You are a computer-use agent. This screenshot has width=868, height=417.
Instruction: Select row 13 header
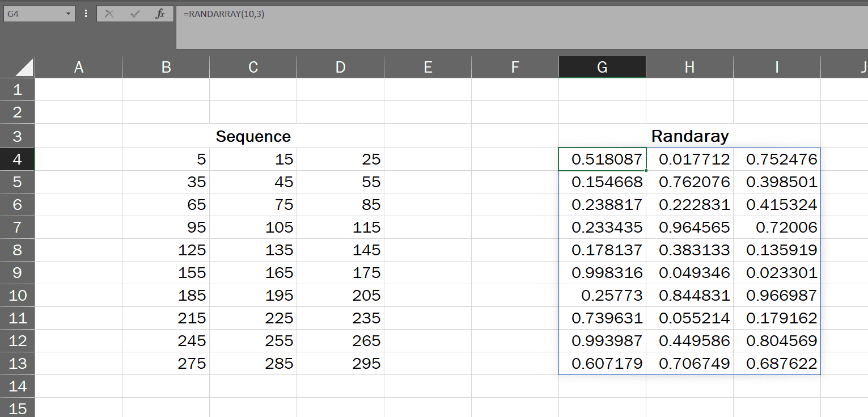point(17,363)
